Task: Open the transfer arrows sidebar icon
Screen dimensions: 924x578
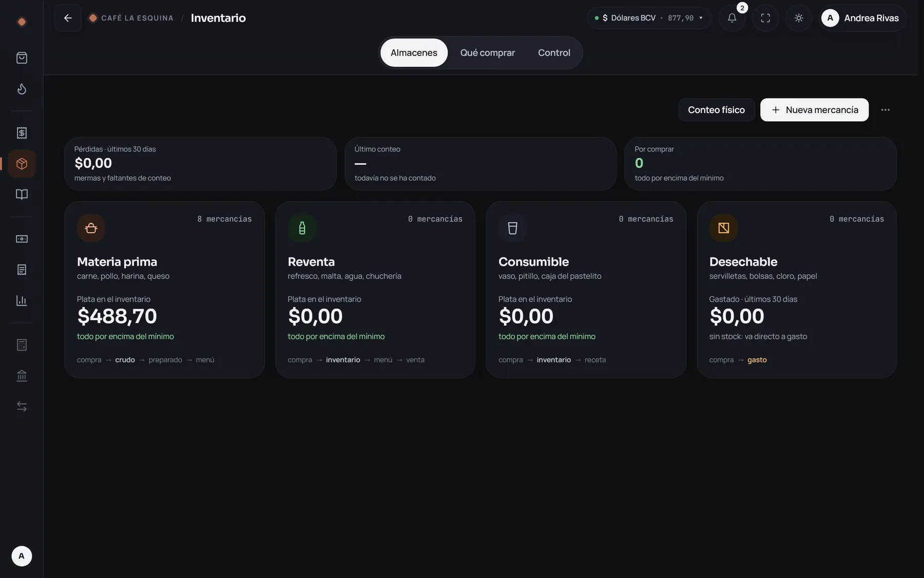Action: (22, 406)
